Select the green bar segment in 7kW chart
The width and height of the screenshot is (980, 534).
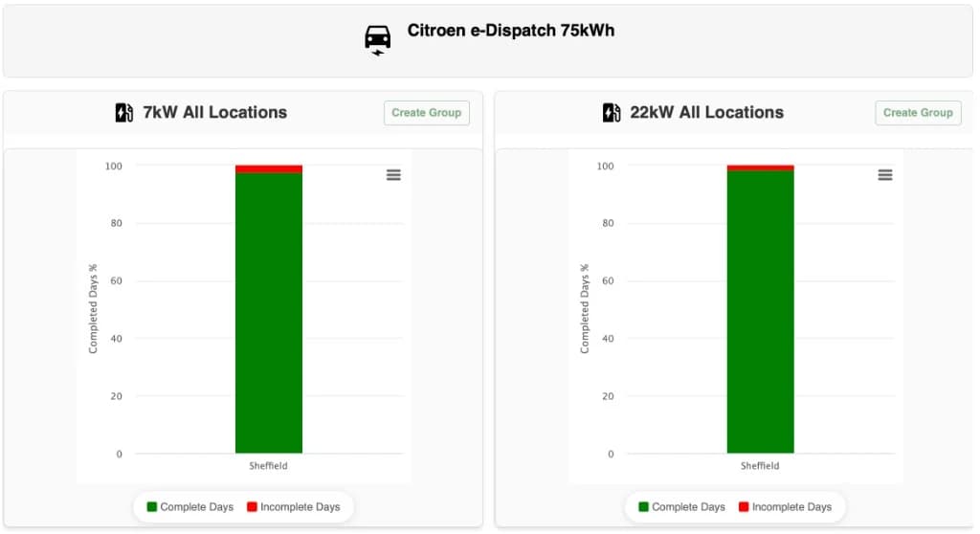pyautogui.click(x=269, y=313)
